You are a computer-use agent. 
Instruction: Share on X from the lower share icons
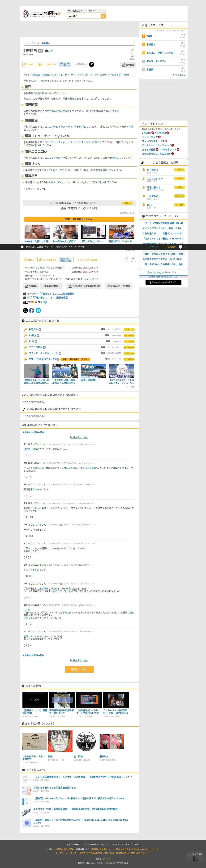[25, 310]
